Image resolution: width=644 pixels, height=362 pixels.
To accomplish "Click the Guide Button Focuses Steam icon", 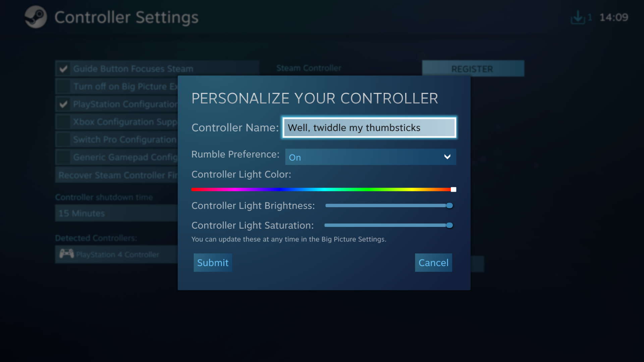I will click(63, 68).
